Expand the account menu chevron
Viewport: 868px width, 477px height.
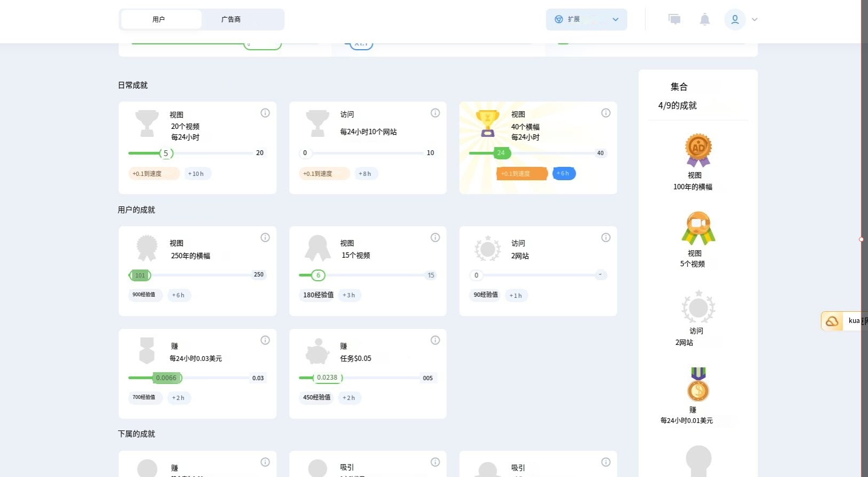coord(755,19)
